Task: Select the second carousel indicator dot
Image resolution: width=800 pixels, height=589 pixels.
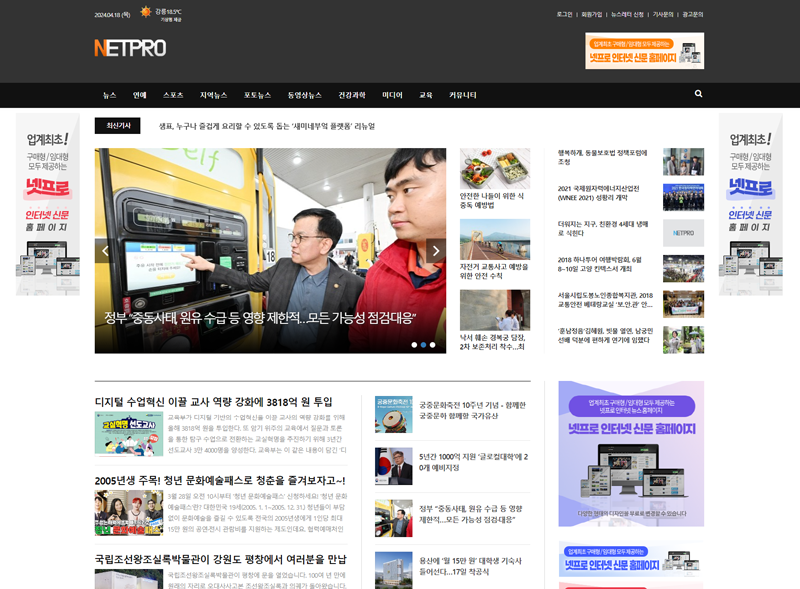Action: [x=423, y=344]
